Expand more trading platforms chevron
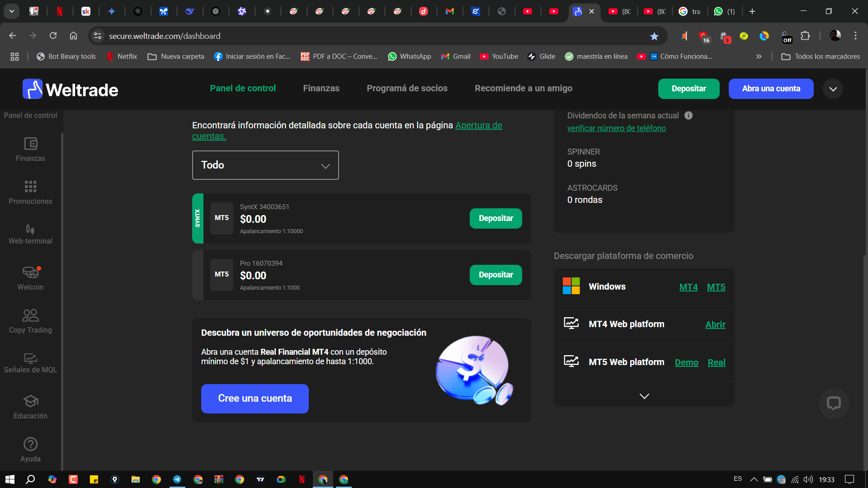 [644, 396]
